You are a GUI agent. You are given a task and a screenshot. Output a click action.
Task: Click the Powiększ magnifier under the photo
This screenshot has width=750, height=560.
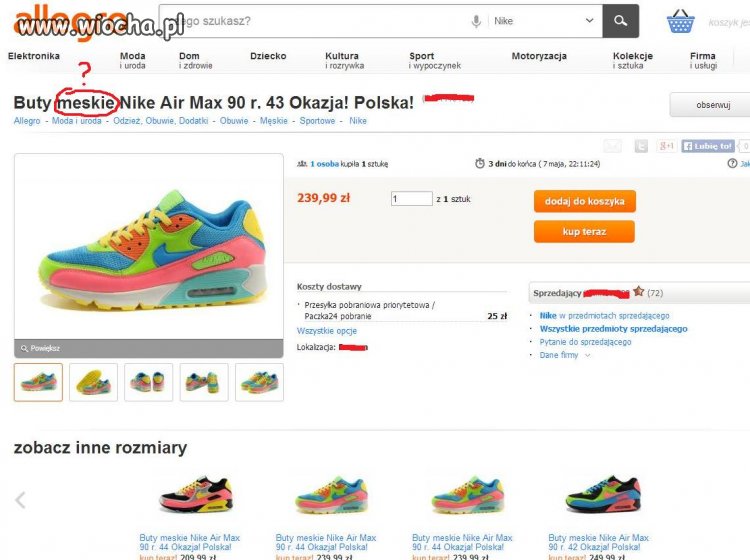pyautogui.click(x=40, y=348)
